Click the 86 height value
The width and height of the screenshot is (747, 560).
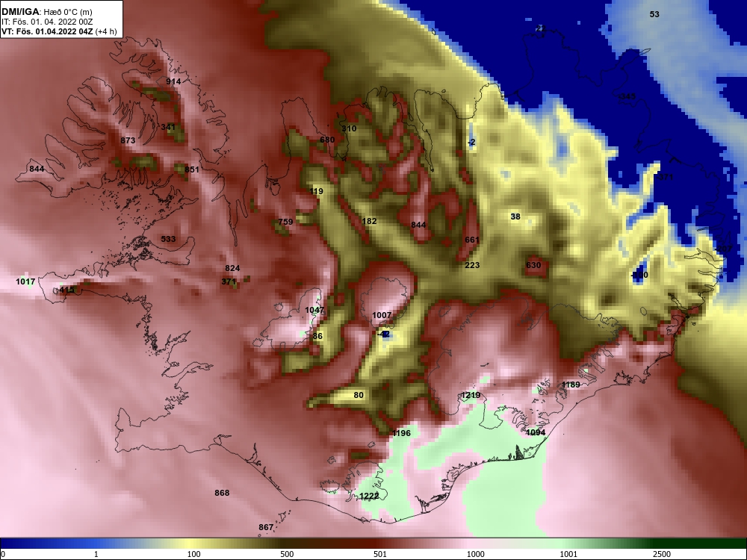(x=317, y=336)
